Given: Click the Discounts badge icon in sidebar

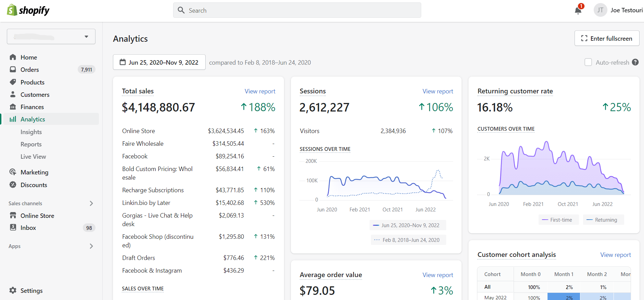Looking at the screenshot, I should pyautogui.click(x=13, y=185).
